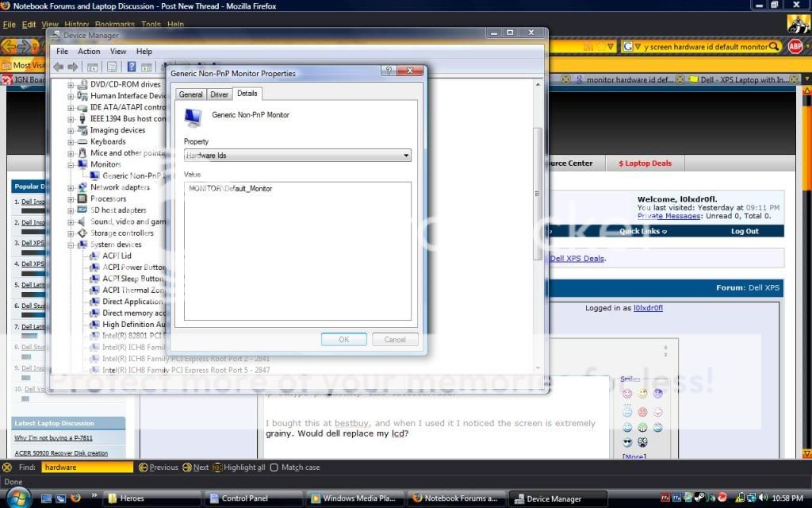Click the Log Out link
This screenshot has width=812, height=508.
tap(744, 232)
